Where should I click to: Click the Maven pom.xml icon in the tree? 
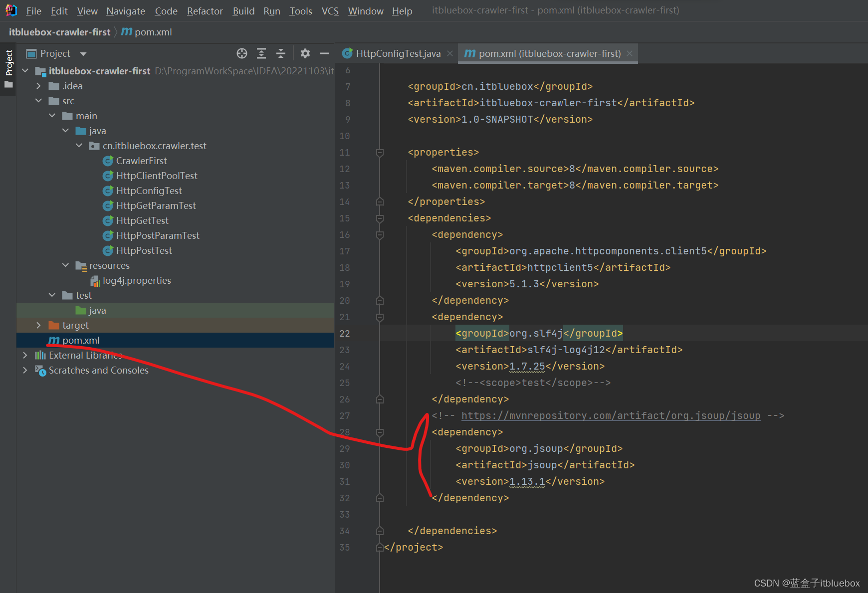(x=54, y=340)
